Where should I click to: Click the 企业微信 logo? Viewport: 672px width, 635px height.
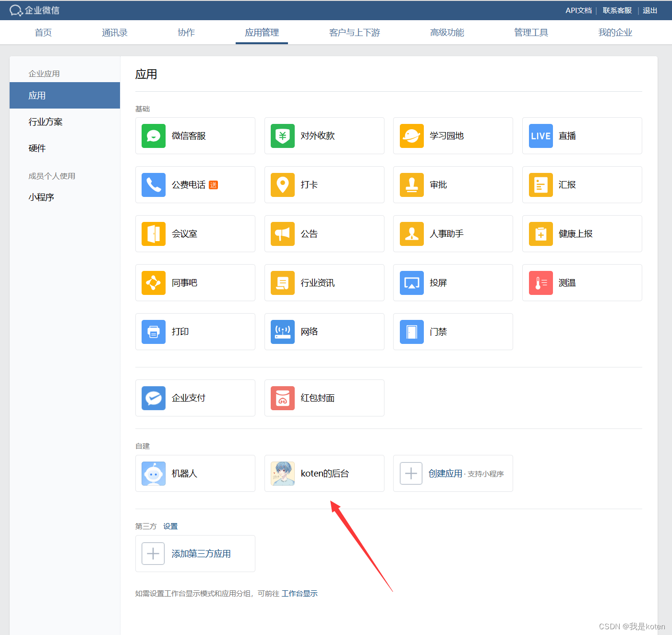click(x=35, y=10)
